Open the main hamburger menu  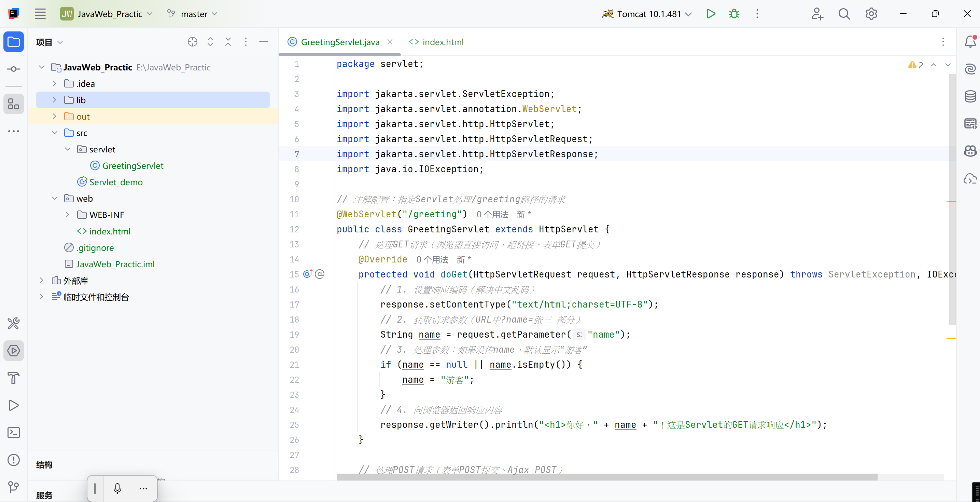coord(40,14)
